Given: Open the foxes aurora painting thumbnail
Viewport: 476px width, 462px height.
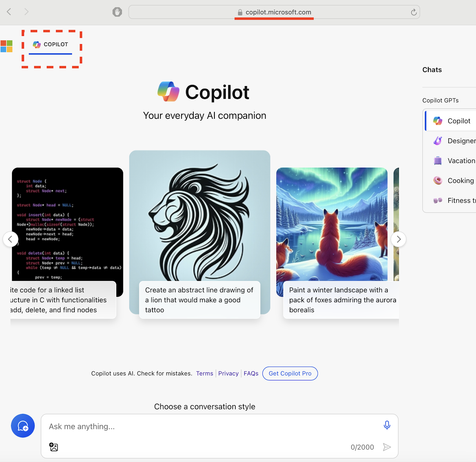Looking at the screenshot, I should [x=332, y=224].
